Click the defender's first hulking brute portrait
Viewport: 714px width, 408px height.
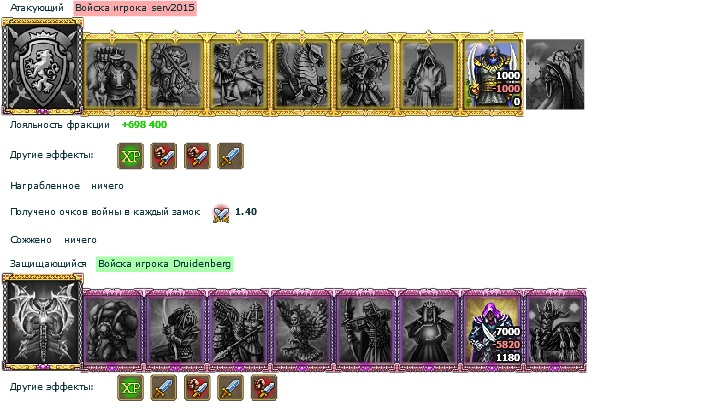pos(112,329)
